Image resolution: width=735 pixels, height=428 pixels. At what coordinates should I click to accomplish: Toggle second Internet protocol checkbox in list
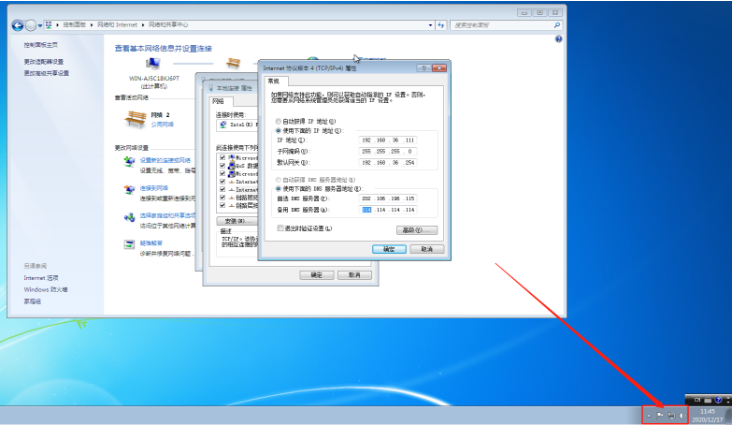click(223, 190)
